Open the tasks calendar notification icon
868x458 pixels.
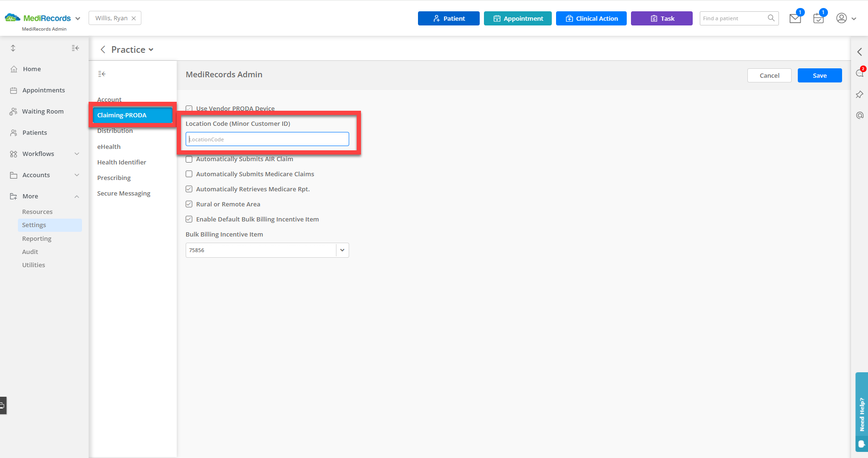coord(819,18)
